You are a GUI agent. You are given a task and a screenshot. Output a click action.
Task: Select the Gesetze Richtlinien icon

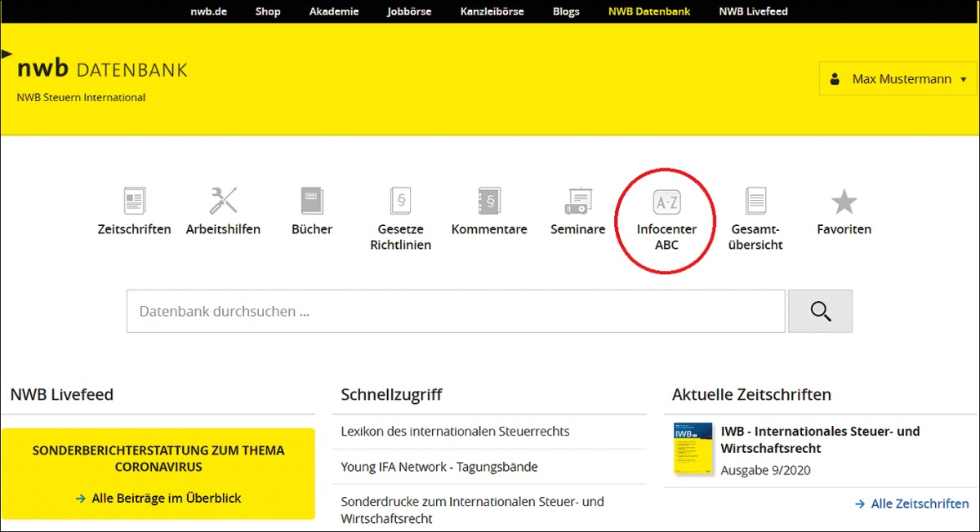400,201
